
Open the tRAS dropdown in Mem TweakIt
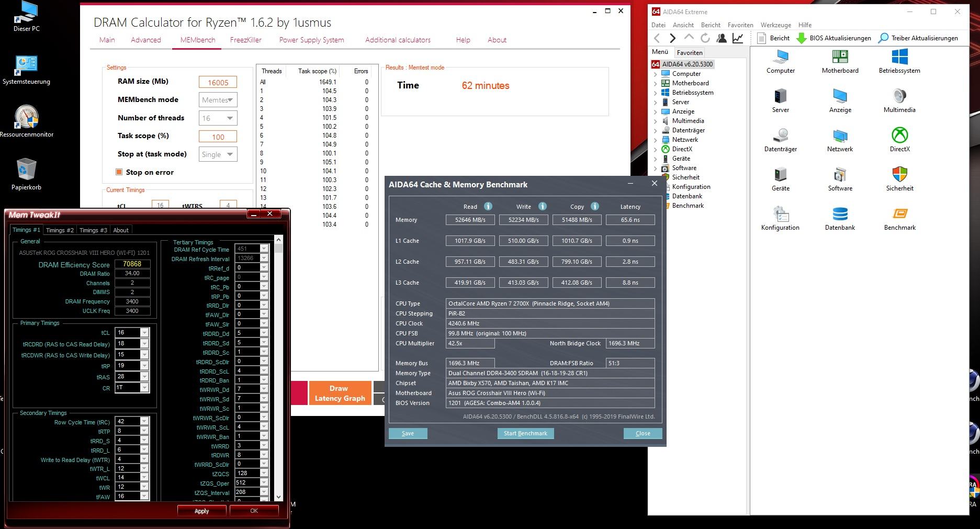pos(145,377)
